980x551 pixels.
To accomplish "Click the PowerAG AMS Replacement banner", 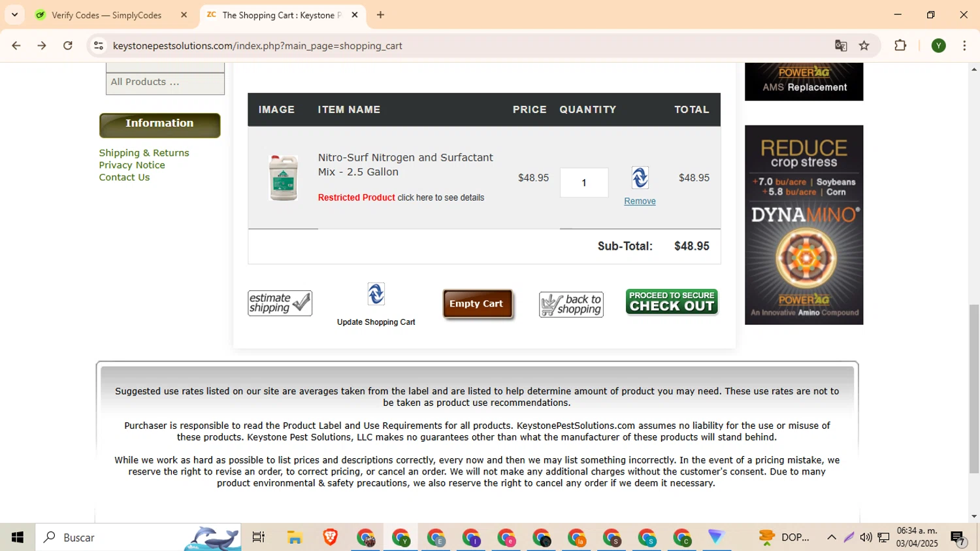I will pos(804,82).
